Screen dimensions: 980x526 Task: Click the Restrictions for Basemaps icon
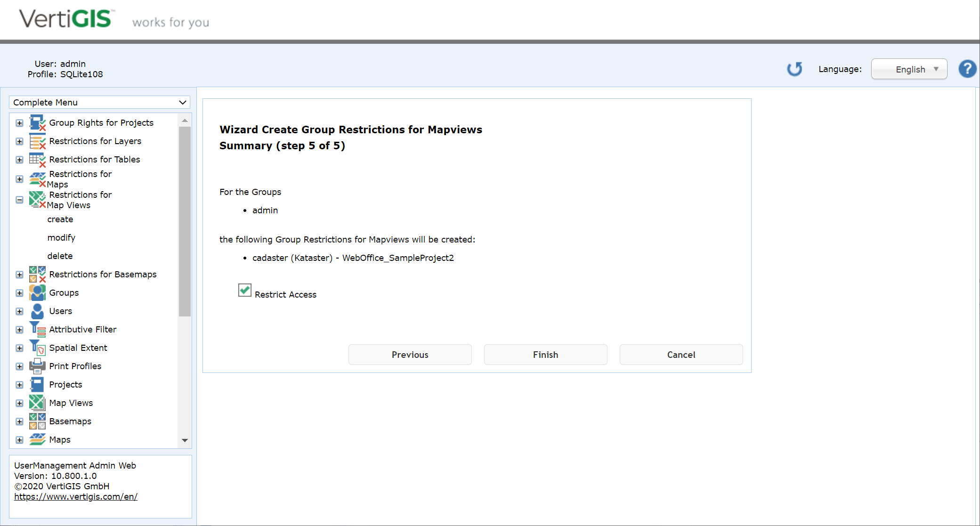tap(38, 274)
